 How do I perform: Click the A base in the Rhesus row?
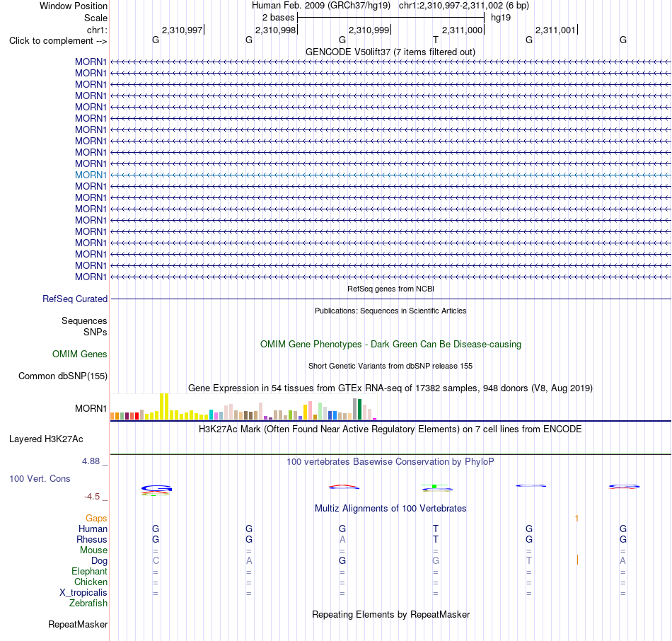coord(342,539)
